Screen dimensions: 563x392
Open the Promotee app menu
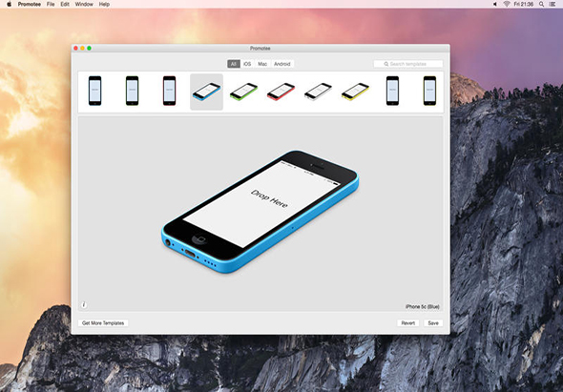pos(29,5)
